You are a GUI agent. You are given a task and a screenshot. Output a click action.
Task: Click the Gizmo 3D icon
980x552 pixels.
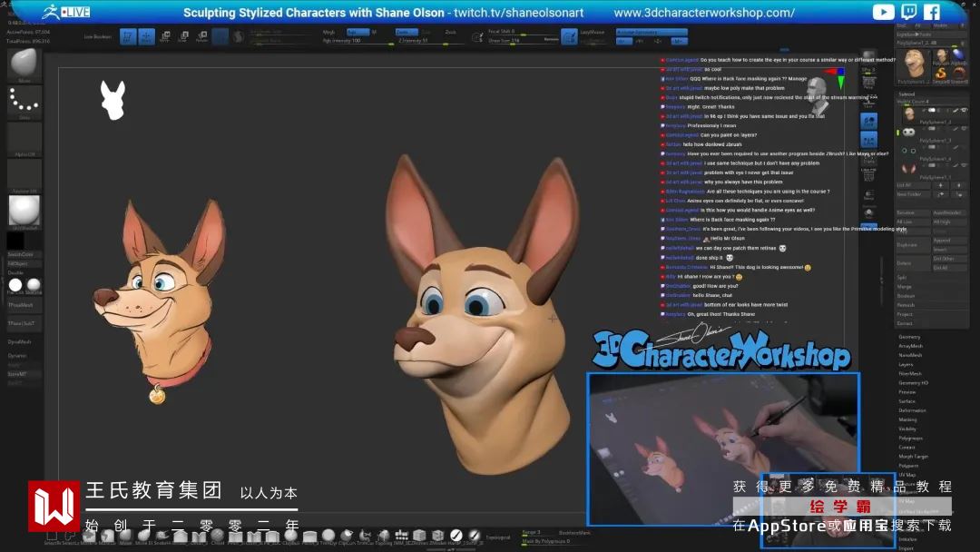point(220,37)
